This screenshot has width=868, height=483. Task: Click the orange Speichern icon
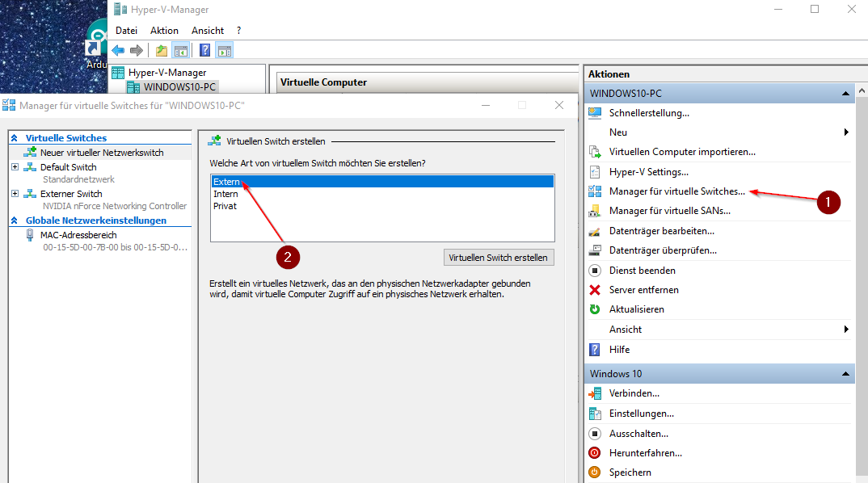595,472
